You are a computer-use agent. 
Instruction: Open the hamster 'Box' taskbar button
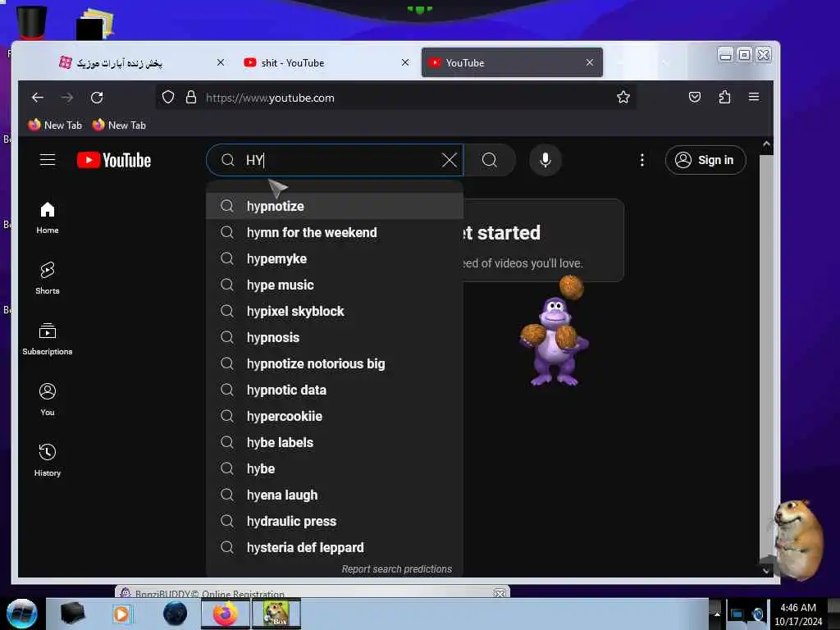276,614
